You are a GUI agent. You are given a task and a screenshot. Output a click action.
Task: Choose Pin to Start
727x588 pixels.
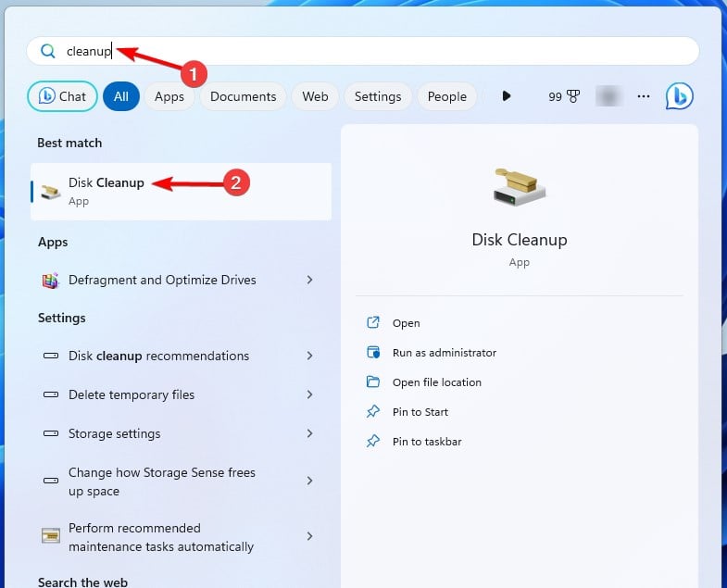[420, 412]
